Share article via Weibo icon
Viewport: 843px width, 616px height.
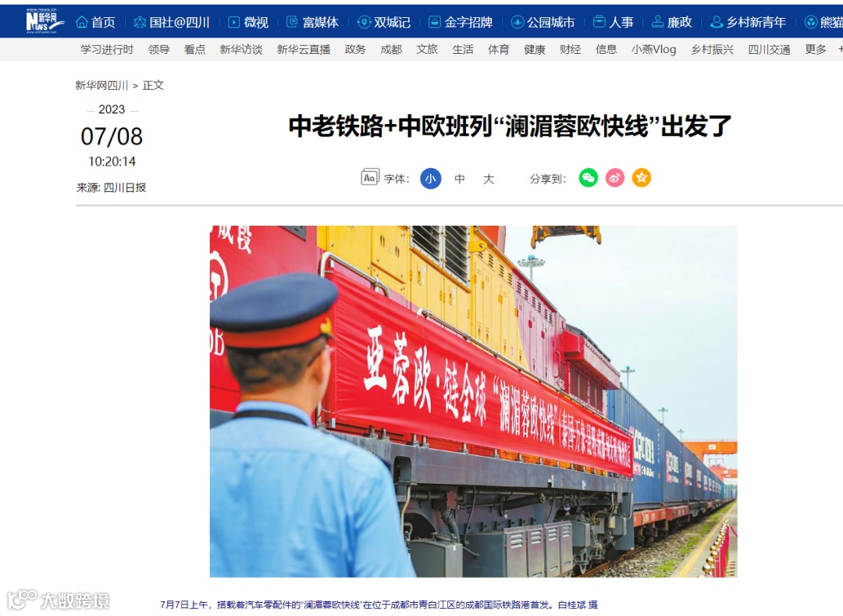pos(615,178)
